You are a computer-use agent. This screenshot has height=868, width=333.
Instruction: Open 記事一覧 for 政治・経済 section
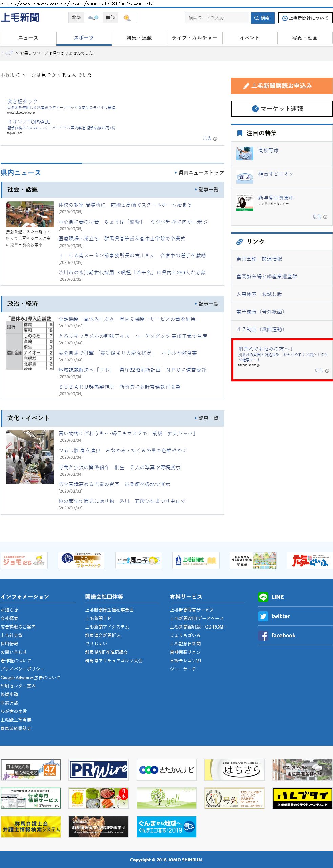207,304
